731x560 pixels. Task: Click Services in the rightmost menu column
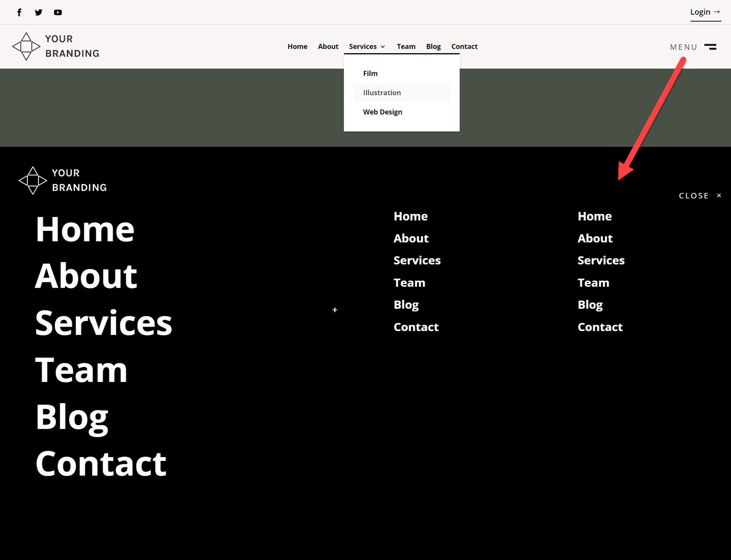(x=601, y=260)
